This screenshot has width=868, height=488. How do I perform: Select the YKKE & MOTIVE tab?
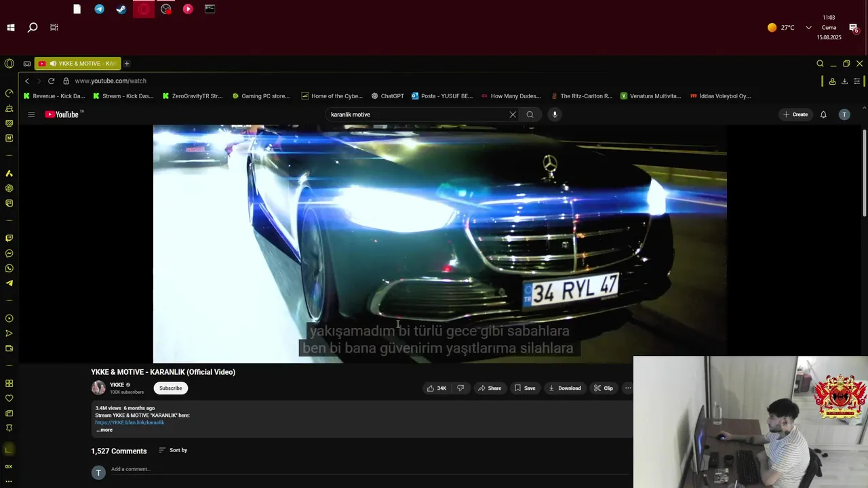[x=77, y=64]
